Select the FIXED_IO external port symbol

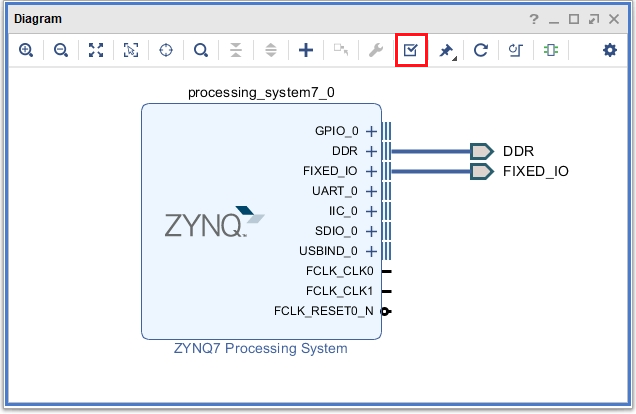coord(482,171)
